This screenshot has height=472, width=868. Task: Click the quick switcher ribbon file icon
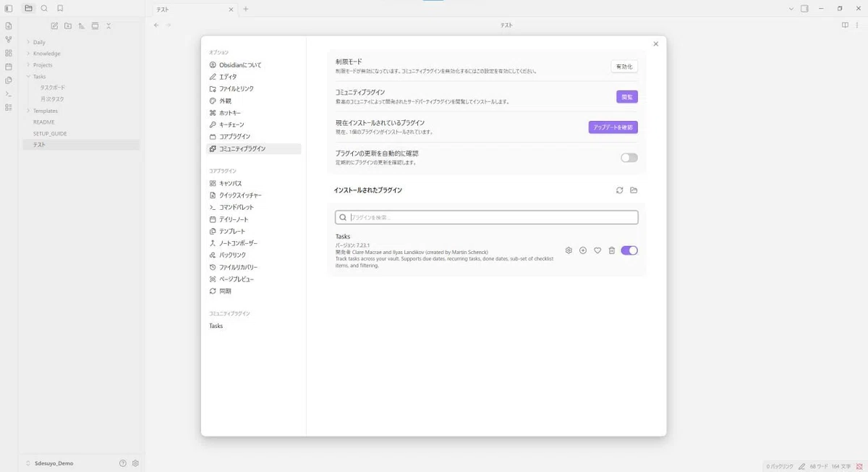pos(9,26)
